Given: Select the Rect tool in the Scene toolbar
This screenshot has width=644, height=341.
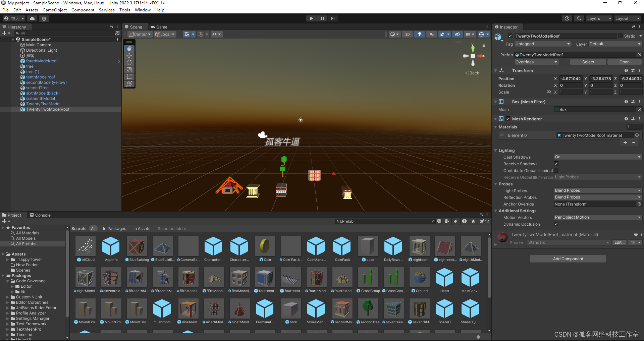Looking at the screenshot, I should [129, 77].
